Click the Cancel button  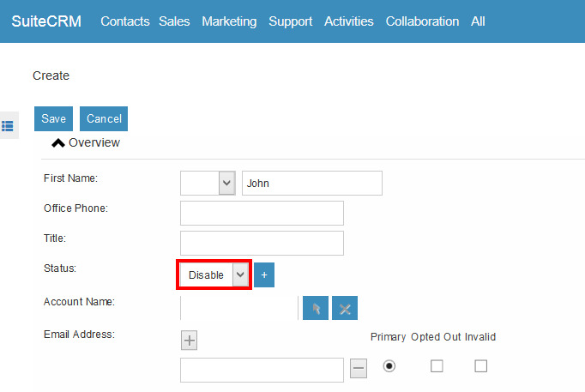point(104,119)
